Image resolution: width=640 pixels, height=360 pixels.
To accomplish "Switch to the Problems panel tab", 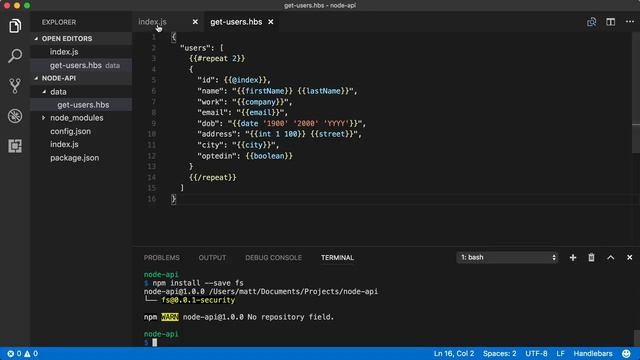I will (x=162, y=258).
